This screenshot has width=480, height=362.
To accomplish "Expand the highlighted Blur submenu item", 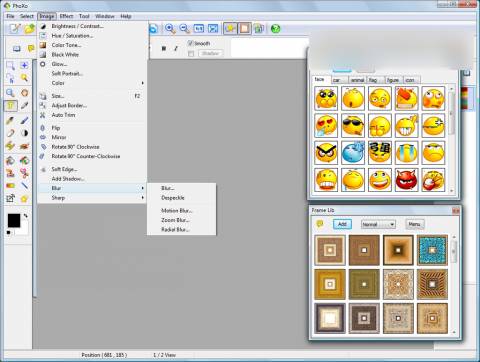I will point(92,188).
